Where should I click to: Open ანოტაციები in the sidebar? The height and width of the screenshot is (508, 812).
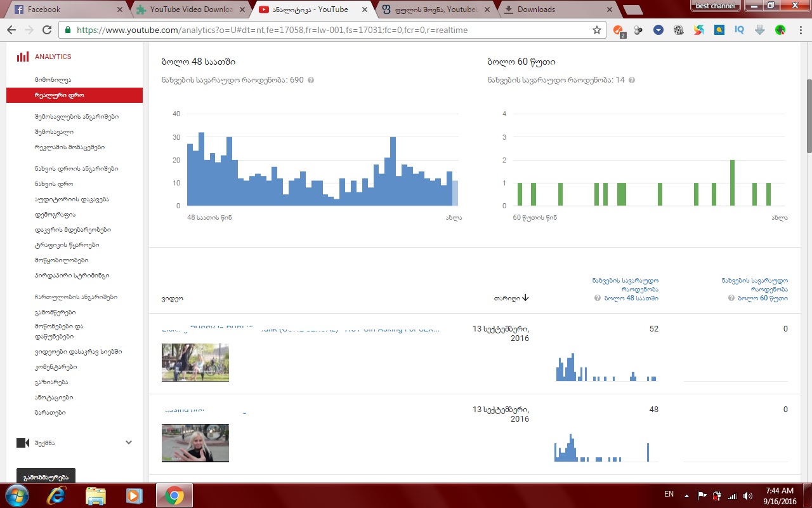pyautogui.click(x=54, y=398)
